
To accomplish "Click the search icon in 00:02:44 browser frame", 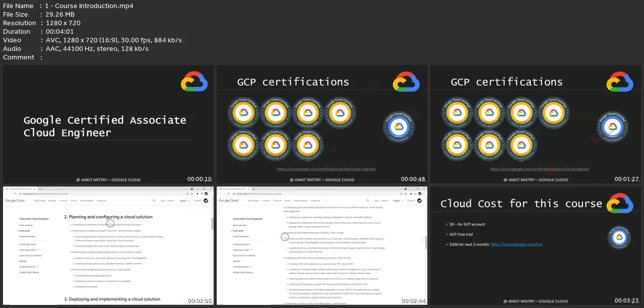I will pos(367,201).
